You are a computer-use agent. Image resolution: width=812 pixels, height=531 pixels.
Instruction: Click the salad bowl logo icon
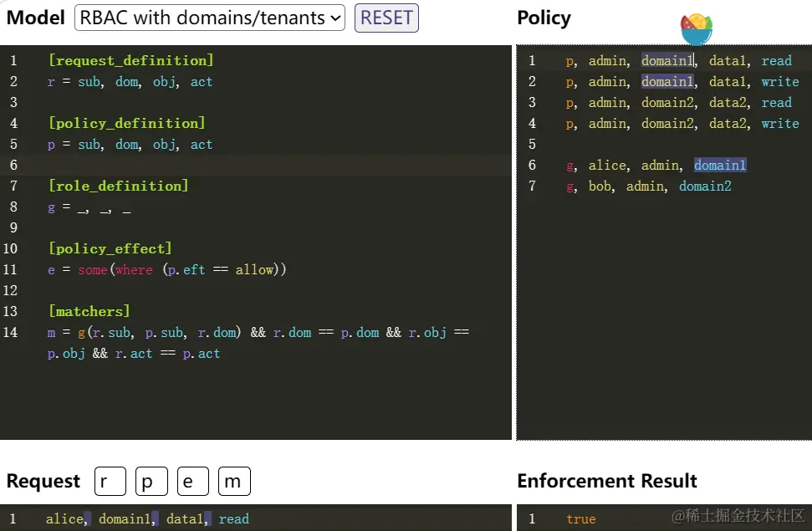[x=697, y=29]
